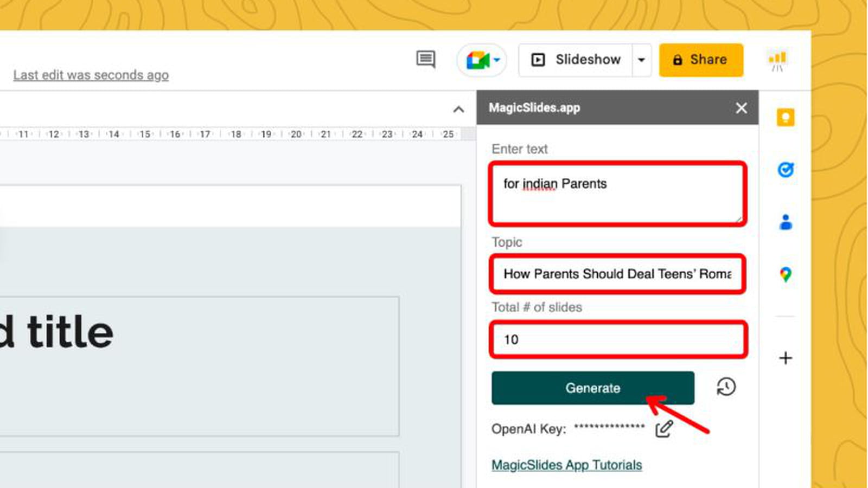Click the slide title placeholder text
Screen dimensions: 868x488
coord(57,332)
